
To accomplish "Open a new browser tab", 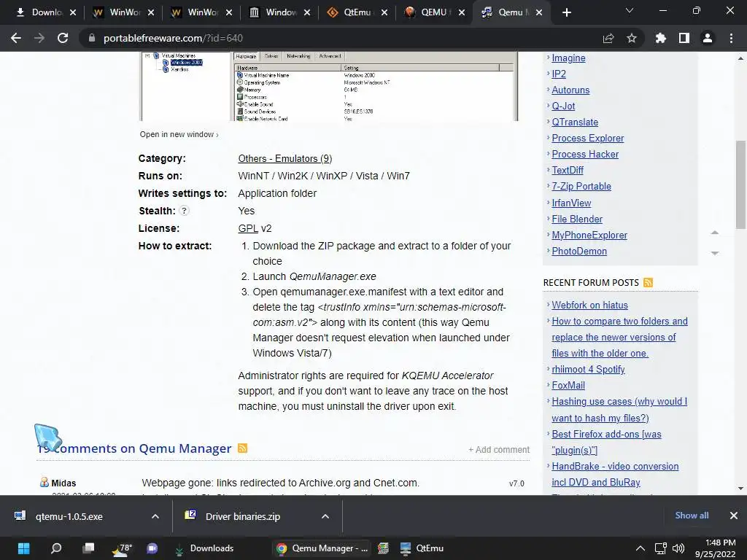I will point(566,12).
